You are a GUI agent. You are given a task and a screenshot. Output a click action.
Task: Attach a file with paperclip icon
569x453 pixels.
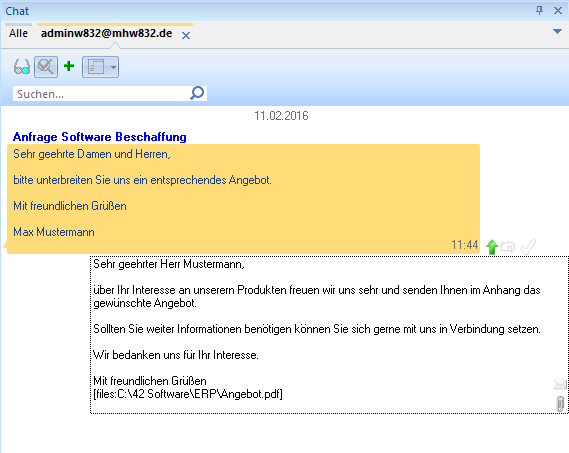tap(560, 404)
